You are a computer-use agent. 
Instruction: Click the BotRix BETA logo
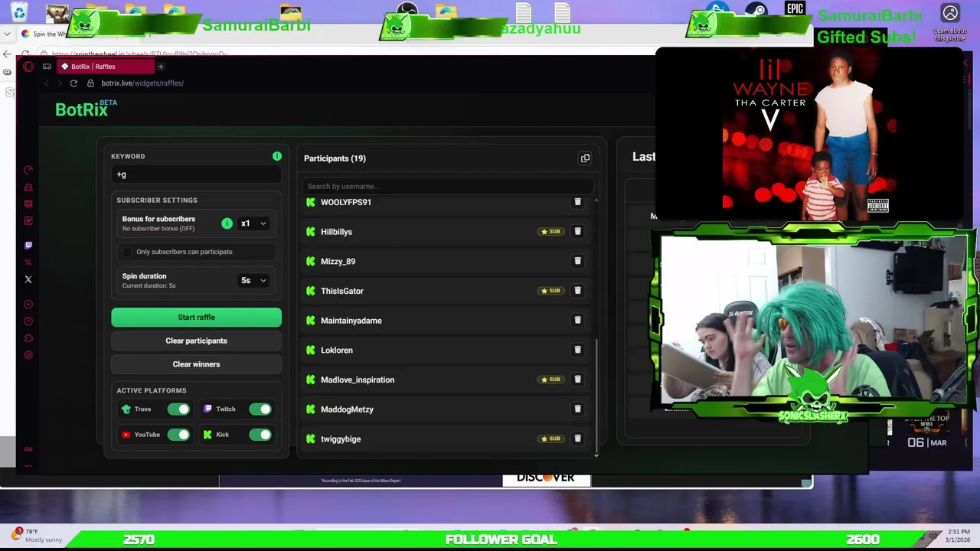pos(86,109)
